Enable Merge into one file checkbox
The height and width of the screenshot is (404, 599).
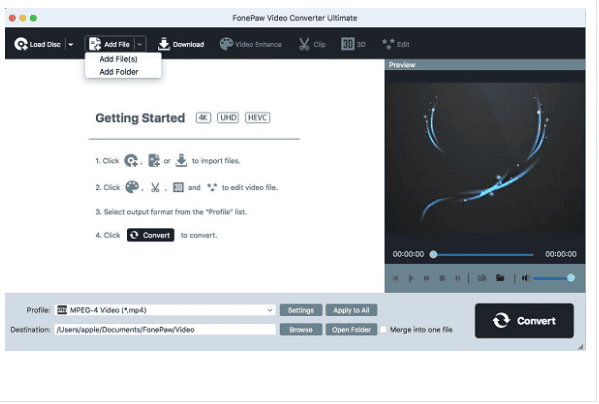[x=384, y=330]
